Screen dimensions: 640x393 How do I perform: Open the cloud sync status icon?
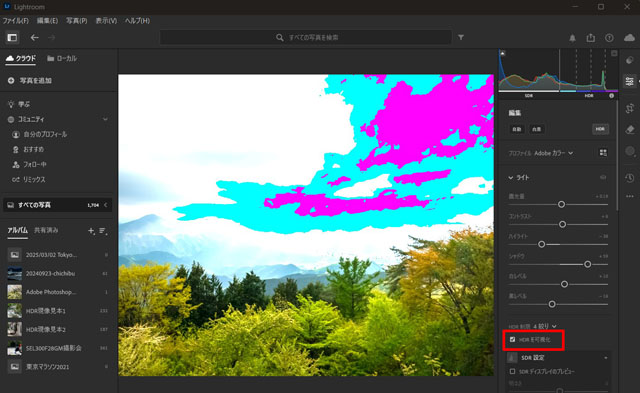[629, 38]
